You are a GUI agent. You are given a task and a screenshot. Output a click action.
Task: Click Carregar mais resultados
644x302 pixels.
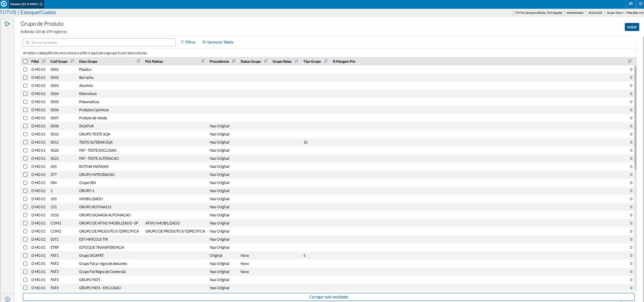[x=329, y=297]
